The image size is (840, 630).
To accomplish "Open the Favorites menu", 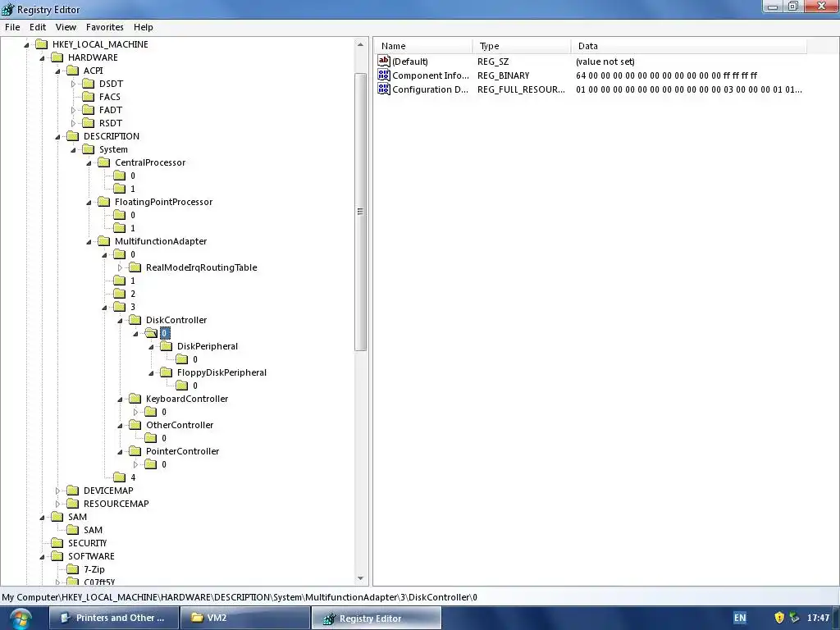I will tap(104, 27).
